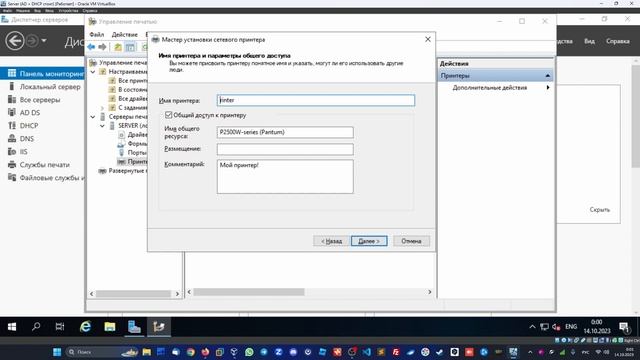
Task: Open File Explorer from guest taskbar
Action: click(110, 327)
